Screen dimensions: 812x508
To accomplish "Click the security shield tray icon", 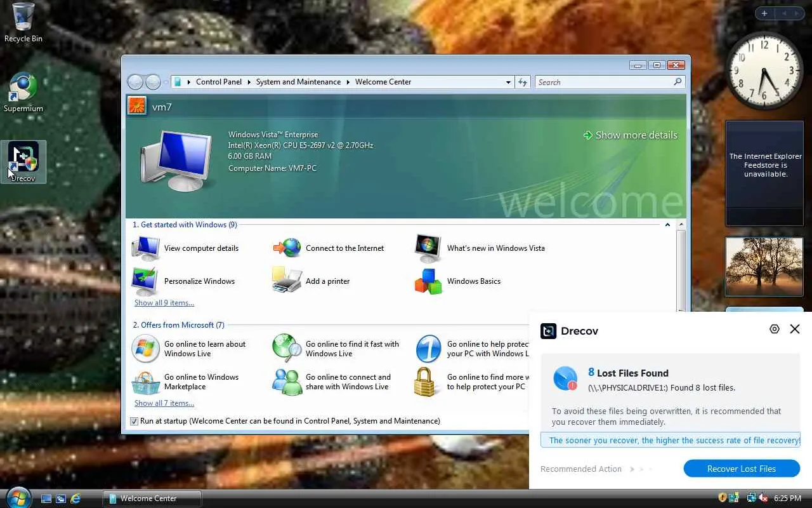I will [723, 498].
